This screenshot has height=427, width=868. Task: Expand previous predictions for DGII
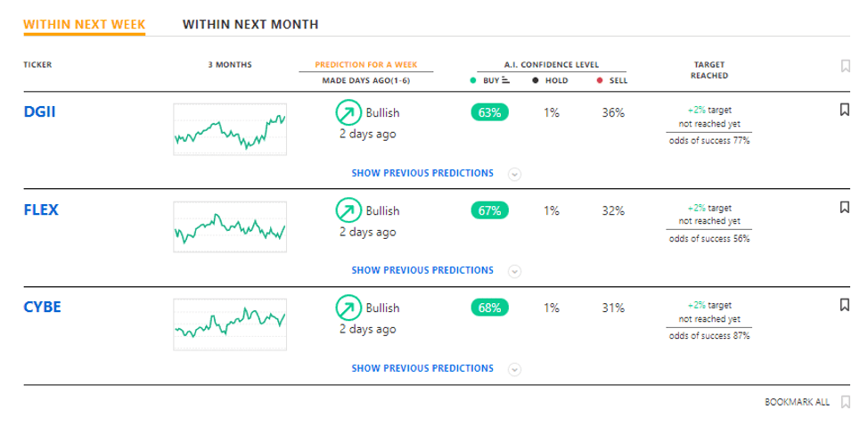coord(514,174)
